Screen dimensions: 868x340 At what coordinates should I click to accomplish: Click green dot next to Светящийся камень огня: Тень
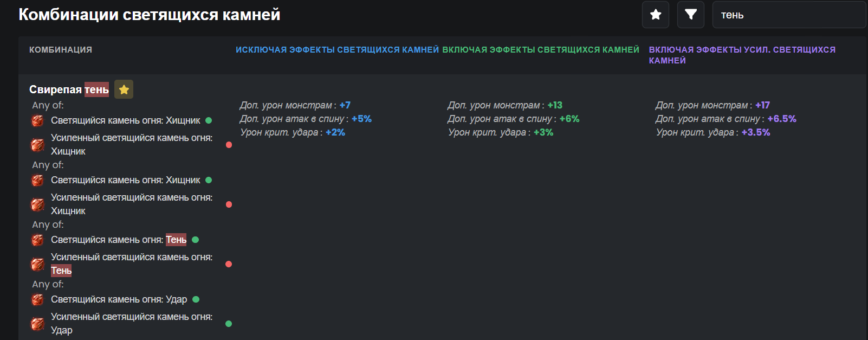pos(196,240)
